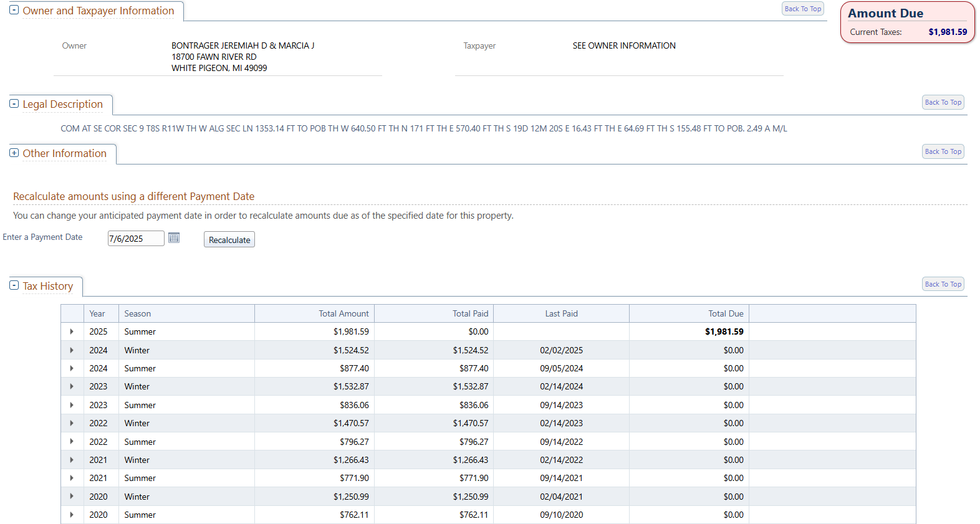Expand the 2023 Winter tax row
Image resolution: width=980 pixels, height=524 pixels.
click(72, 387)
